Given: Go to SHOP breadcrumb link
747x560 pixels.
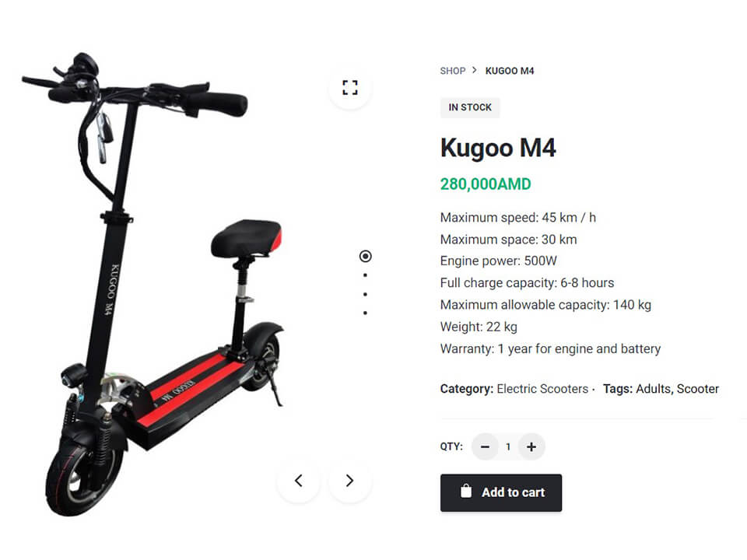Looking at the screenshot, I should [453, 71].
